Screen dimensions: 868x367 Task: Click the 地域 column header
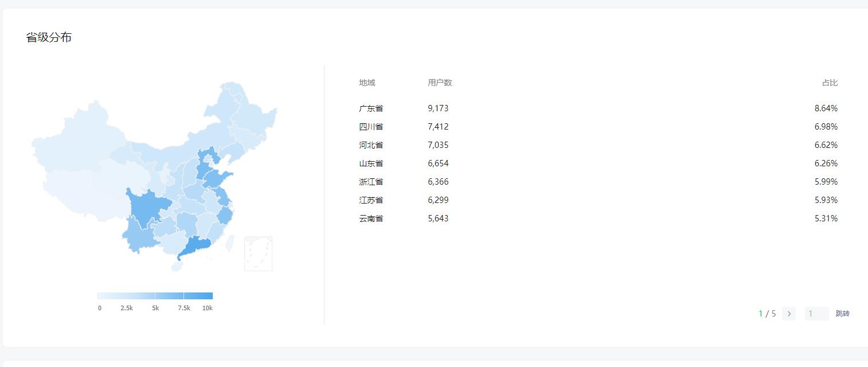click(x=367, y=83)
